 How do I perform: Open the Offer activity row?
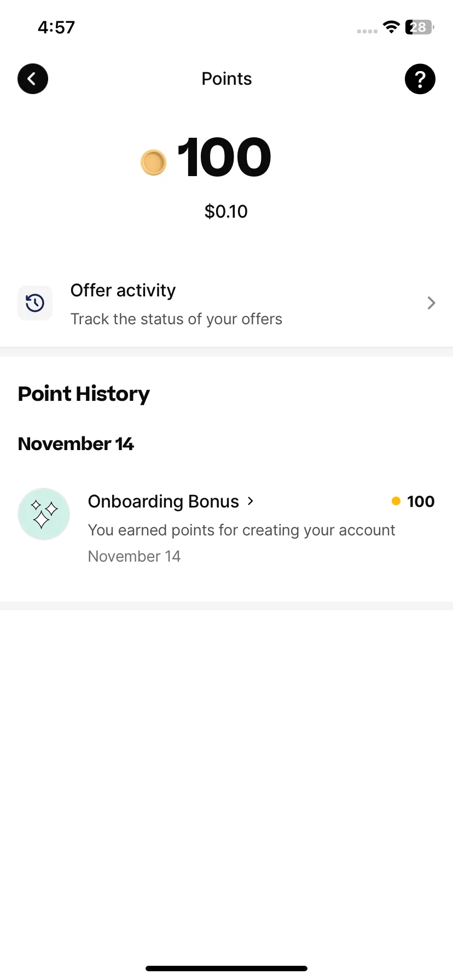(x=226, y=303)
